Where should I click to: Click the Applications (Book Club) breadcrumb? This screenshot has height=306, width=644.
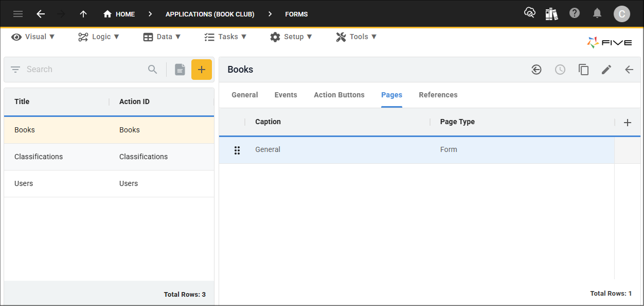210,14
